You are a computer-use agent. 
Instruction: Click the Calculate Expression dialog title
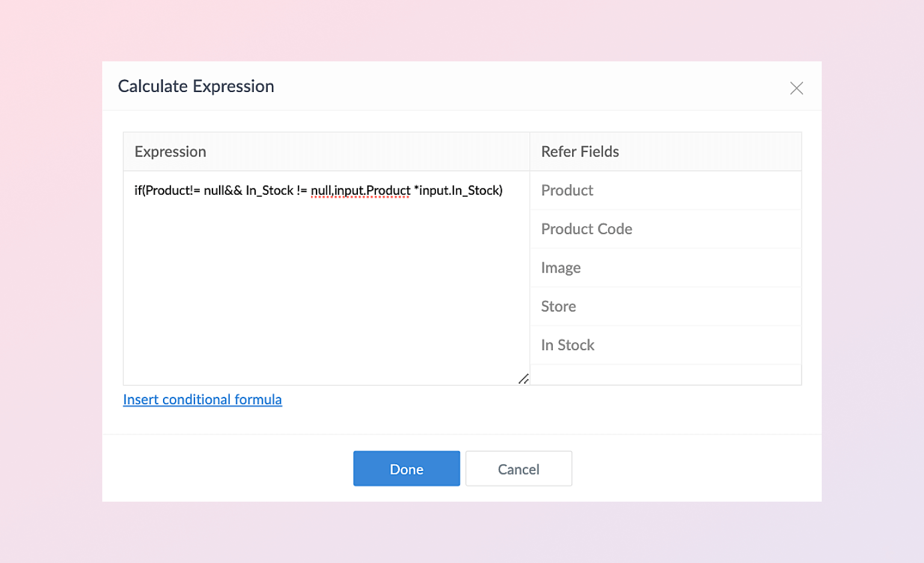[x=196, y=87]
